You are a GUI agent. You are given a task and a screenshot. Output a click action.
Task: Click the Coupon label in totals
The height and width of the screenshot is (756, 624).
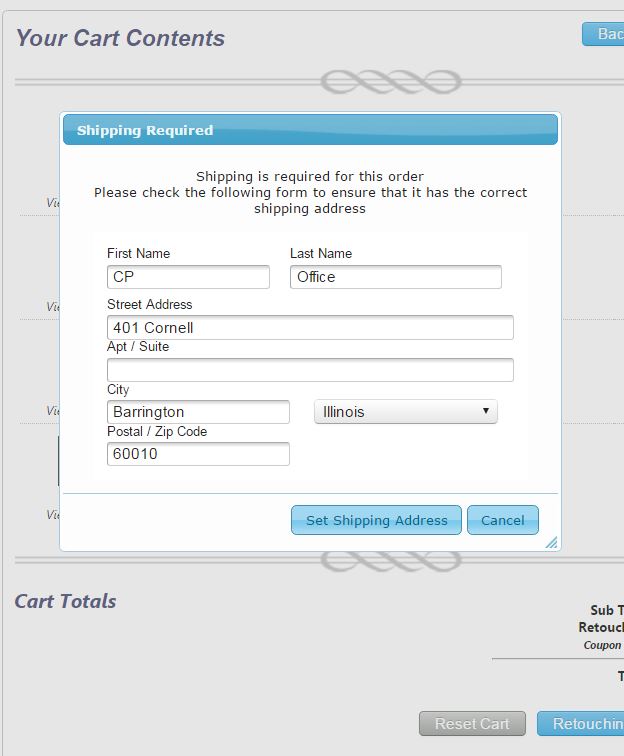coord(603,646)
